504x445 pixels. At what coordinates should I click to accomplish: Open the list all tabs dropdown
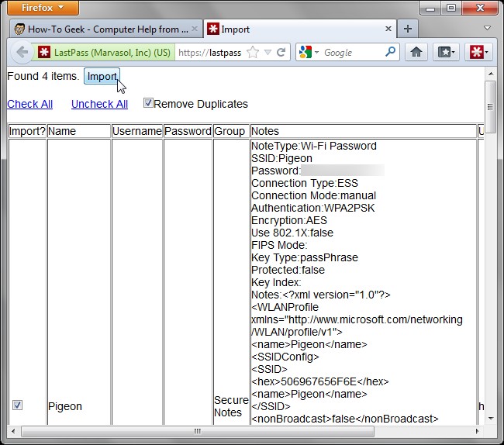tap(487, 28)
